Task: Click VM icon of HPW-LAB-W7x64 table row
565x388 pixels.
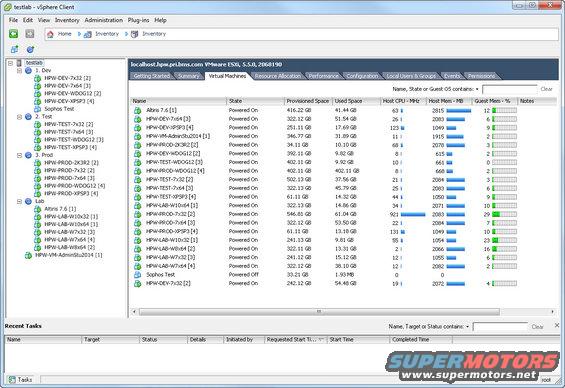Action: [x=137, y=266]
